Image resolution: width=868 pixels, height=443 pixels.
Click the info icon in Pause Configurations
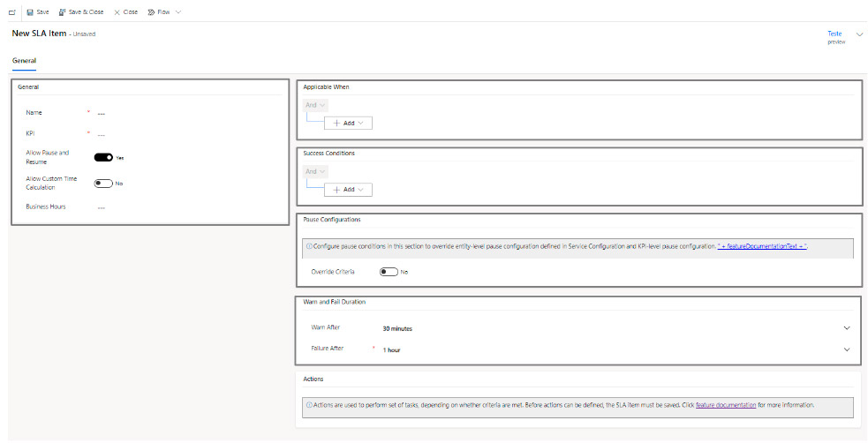[309, 246]
